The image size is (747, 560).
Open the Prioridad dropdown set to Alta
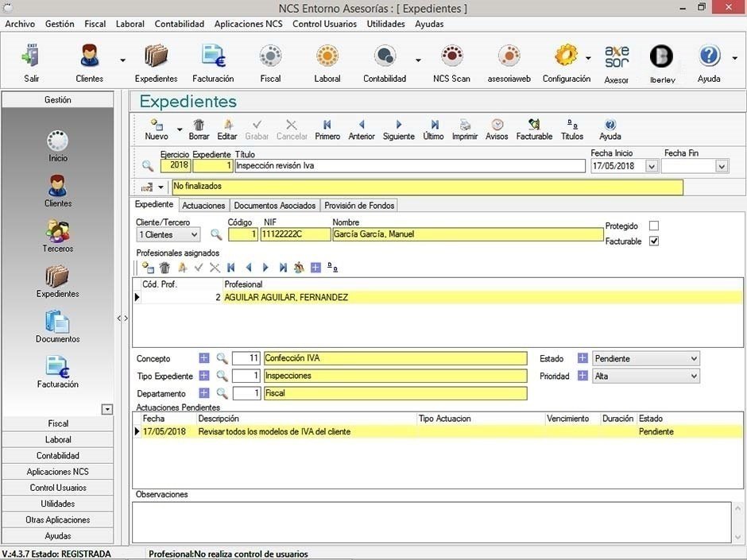tap(694, 377)
